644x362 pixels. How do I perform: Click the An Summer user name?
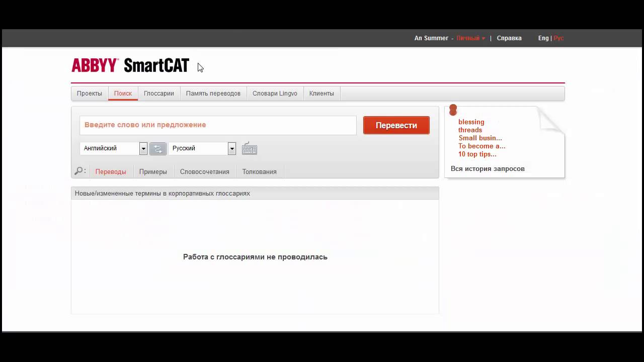pos(431,38)
